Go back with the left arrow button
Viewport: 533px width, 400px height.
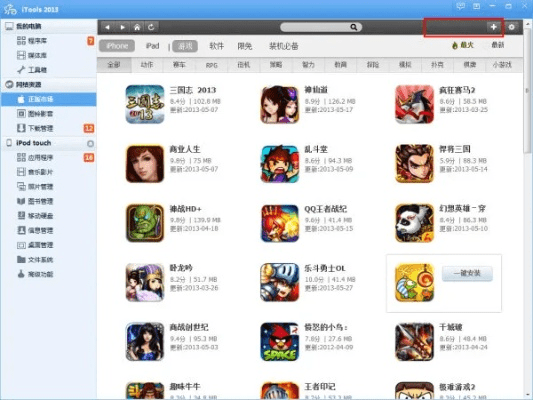pyautogui.click(x=107, y=27)
